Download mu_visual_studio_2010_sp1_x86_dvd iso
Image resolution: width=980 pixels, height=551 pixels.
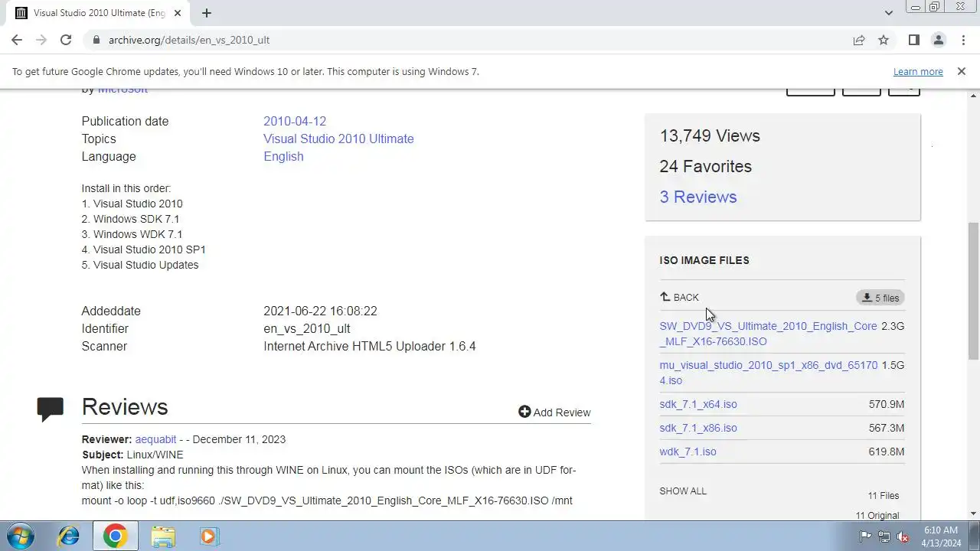[769, 373]
